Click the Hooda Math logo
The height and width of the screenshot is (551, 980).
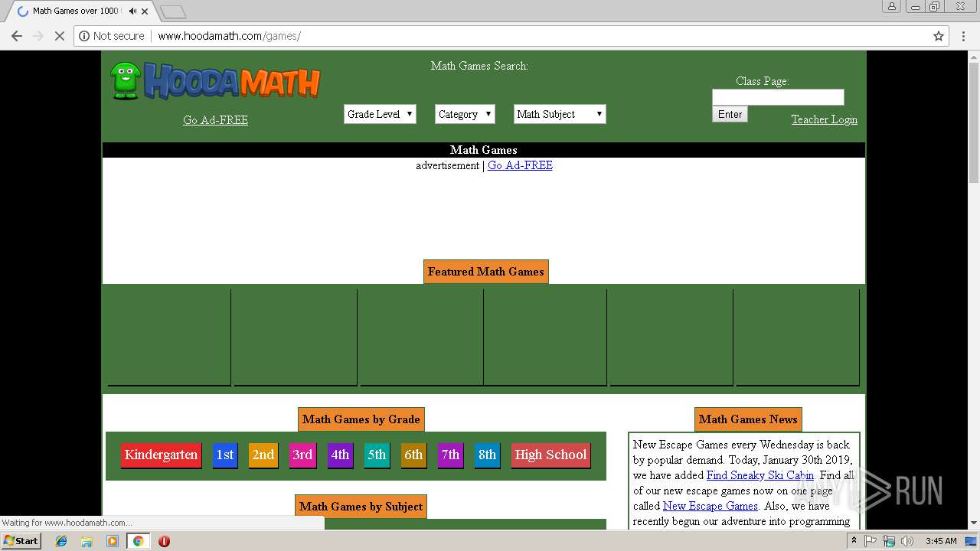tap(215, 81)
